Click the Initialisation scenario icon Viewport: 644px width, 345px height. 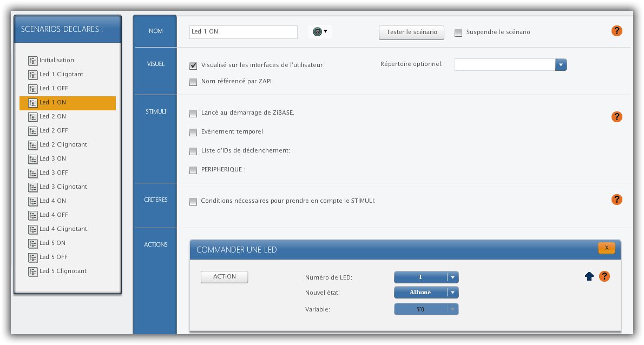[x=32, y=61]
